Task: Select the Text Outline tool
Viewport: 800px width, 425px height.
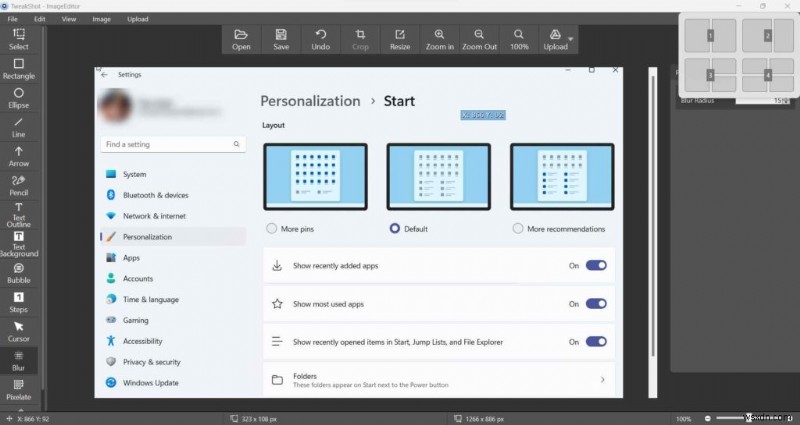Action: (18, 215)
